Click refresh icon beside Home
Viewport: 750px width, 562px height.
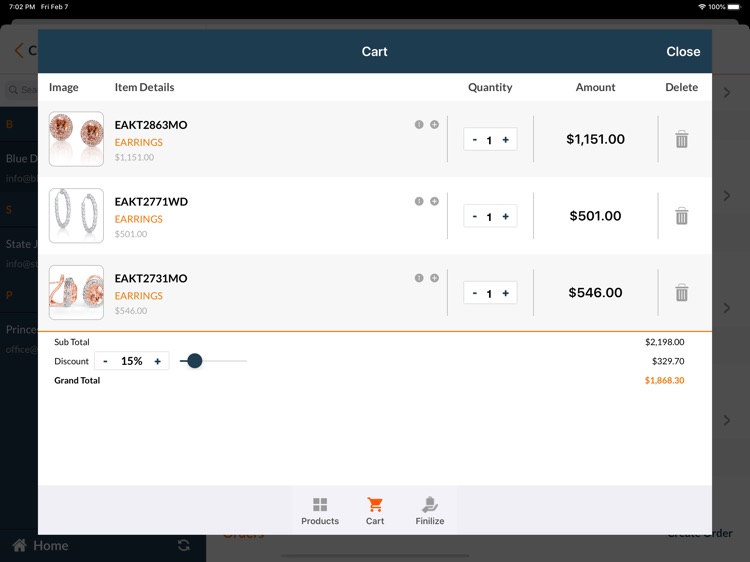184,545
